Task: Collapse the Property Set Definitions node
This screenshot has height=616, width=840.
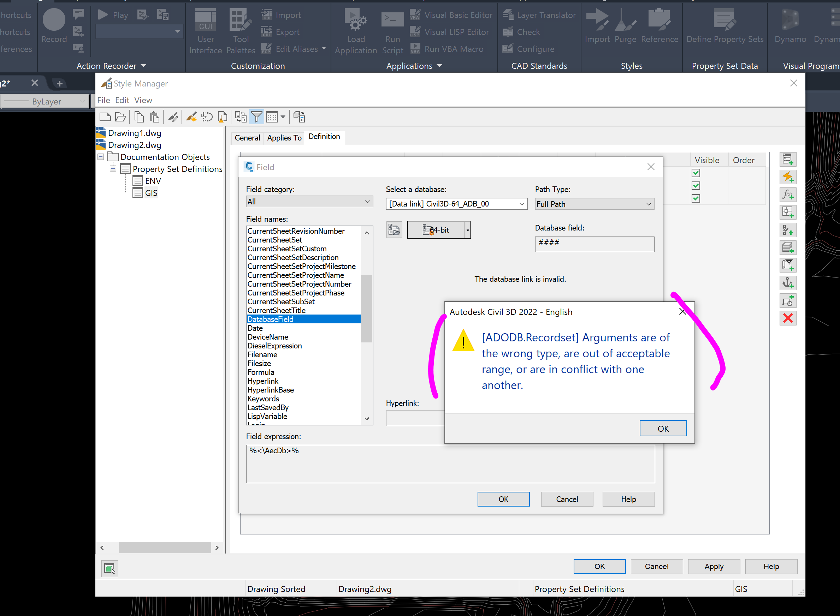Action: (x=113, y=169)
